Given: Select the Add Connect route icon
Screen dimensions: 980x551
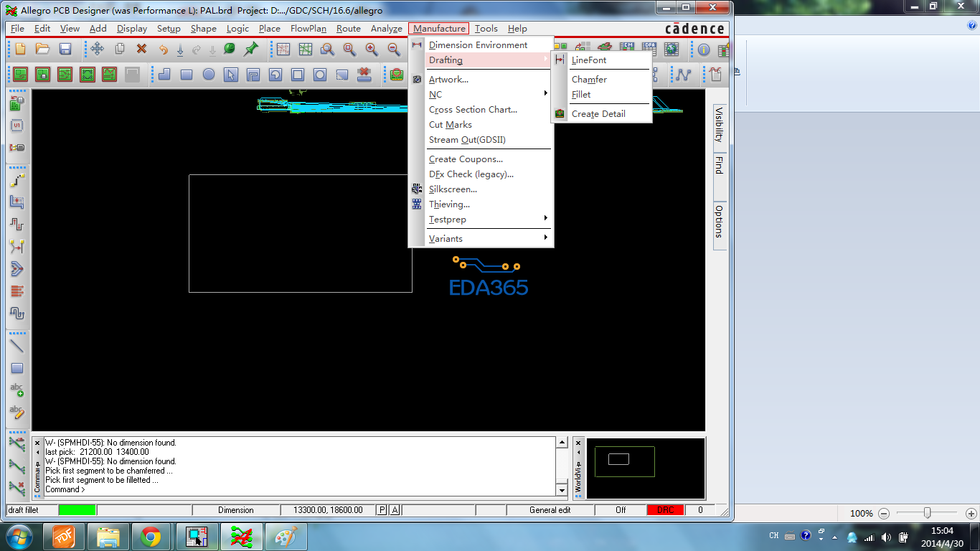Looking at the screenshot, I should coord(17,180).
